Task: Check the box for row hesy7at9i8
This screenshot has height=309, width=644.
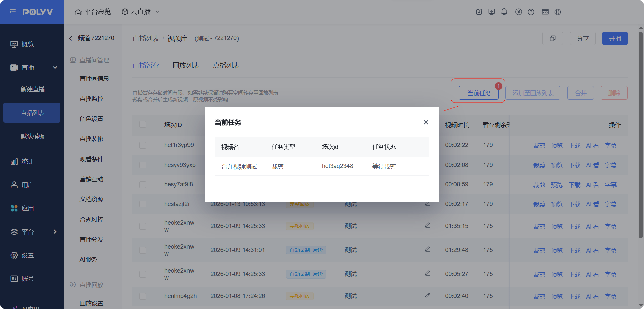Action: [x=143, y=185]
